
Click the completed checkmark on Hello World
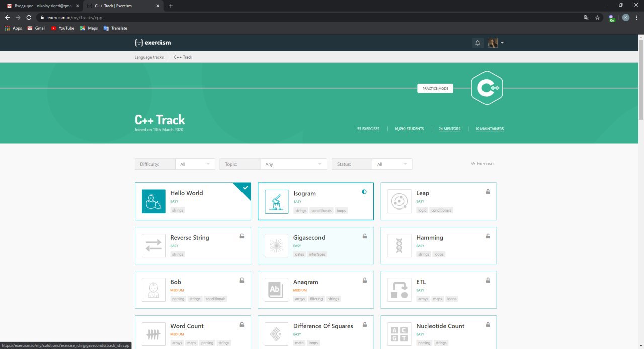(245, 187)
